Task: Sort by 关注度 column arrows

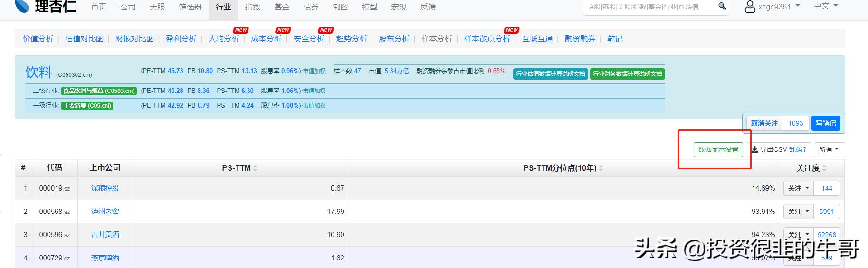Action: click(824, 168)
